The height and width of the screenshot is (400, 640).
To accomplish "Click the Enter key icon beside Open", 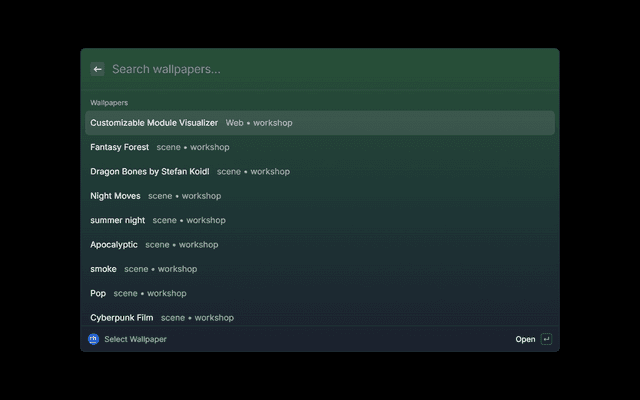I will coord(546,339).
